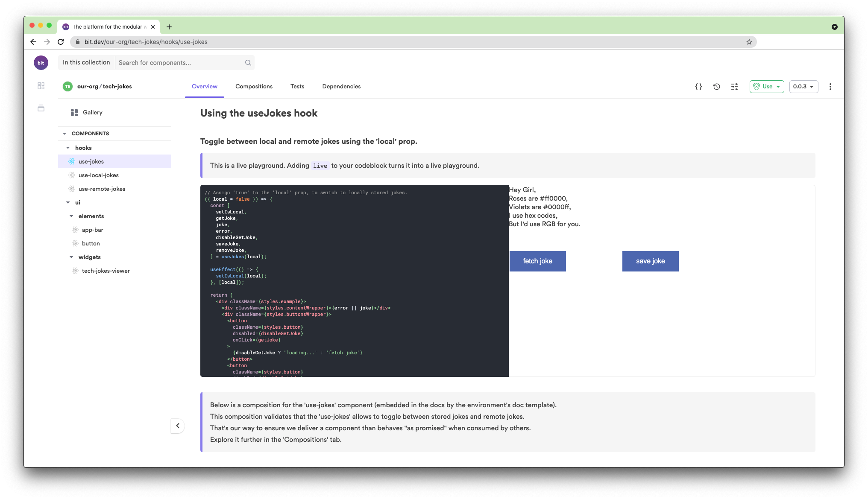Click the search magnifier icon
Screen dimensions: 868x499
click(248, 62)
